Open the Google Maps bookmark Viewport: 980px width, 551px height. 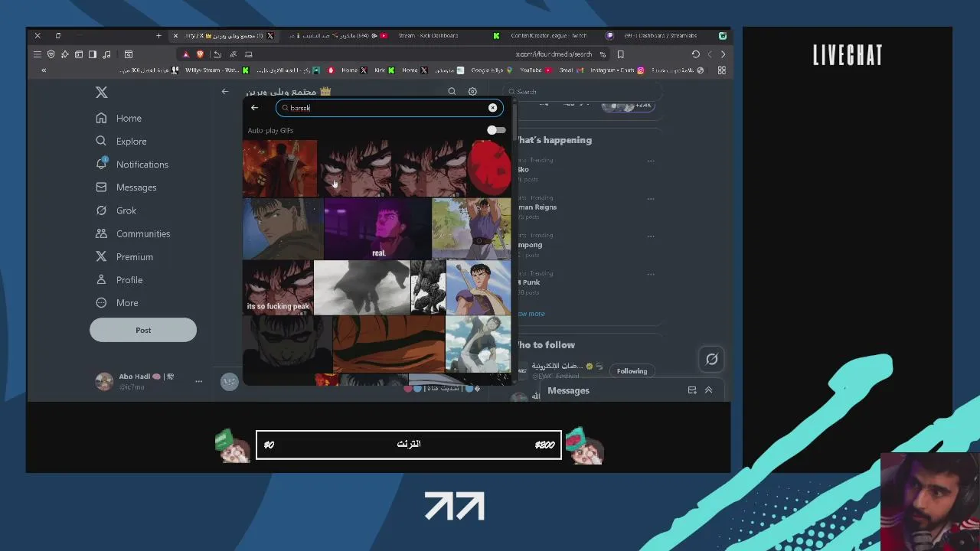pyautogui.click(x=491, y=70)
